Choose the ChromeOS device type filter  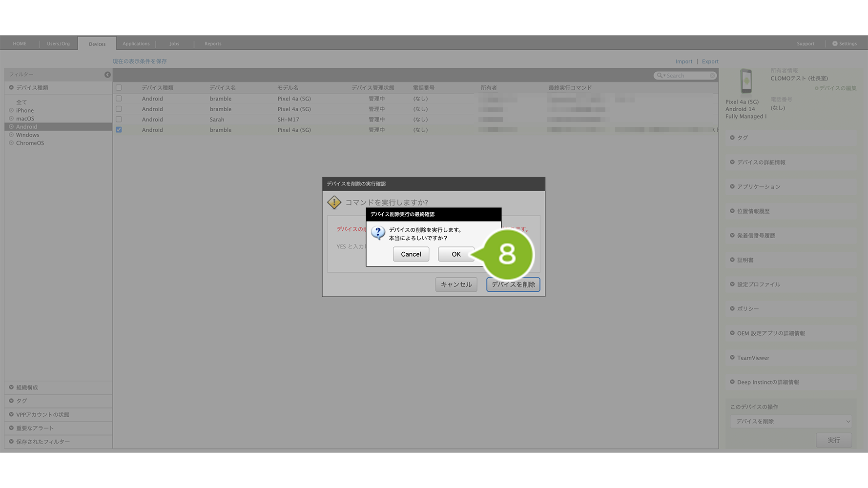[x=30, y=143]
